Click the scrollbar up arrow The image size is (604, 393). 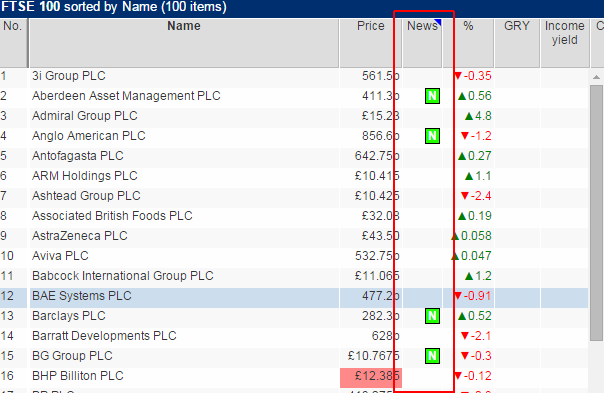(x=596, y=77)
